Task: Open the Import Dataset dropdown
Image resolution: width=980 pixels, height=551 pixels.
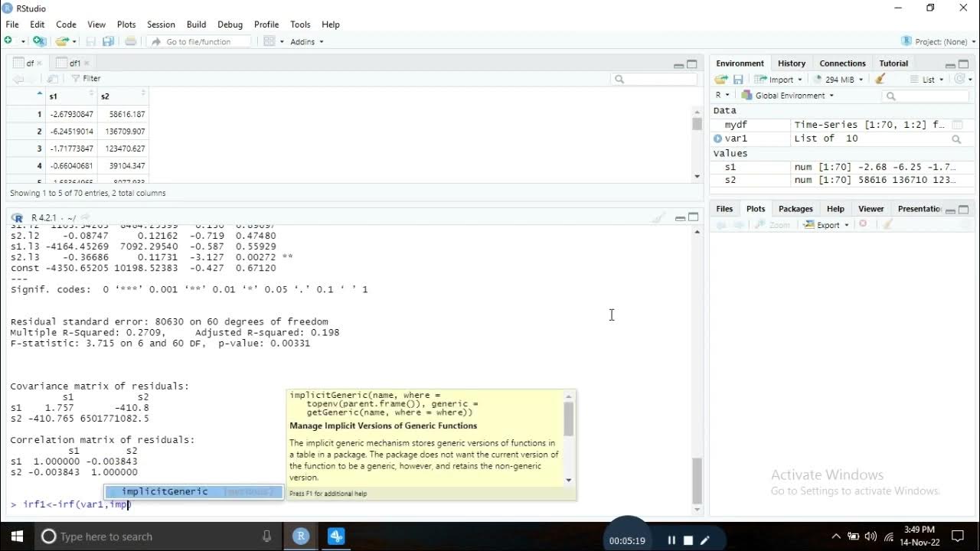Action: click(x=778, y=80)
